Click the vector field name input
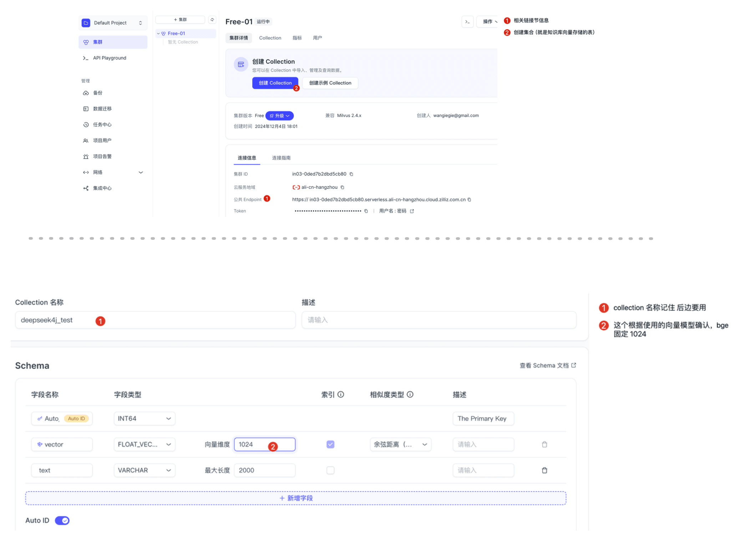 [62, 444]
